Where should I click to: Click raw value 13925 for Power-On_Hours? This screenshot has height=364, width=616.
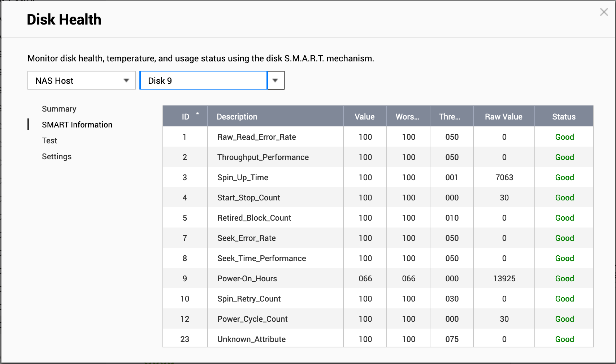504,278
